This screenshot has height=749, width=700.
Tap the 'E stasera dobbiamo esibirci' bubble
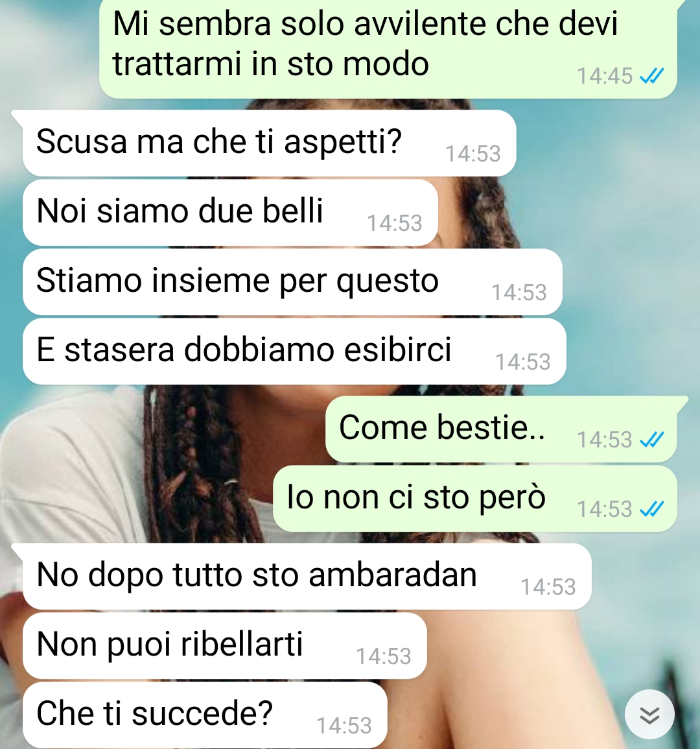tap(294, 351)
